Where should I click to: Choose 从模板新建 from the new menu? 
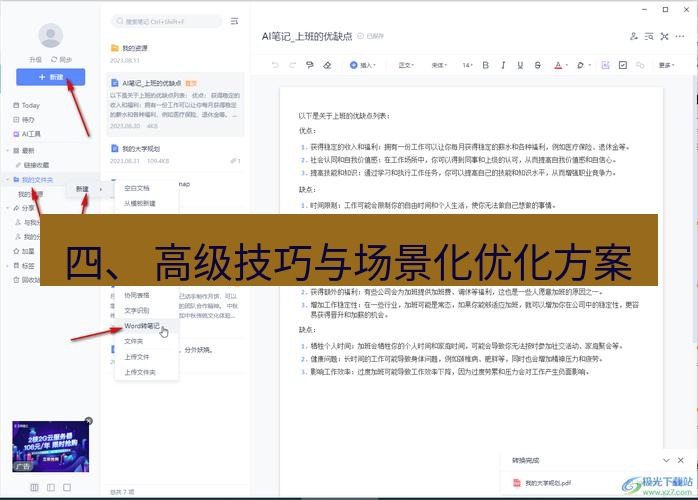140,203
